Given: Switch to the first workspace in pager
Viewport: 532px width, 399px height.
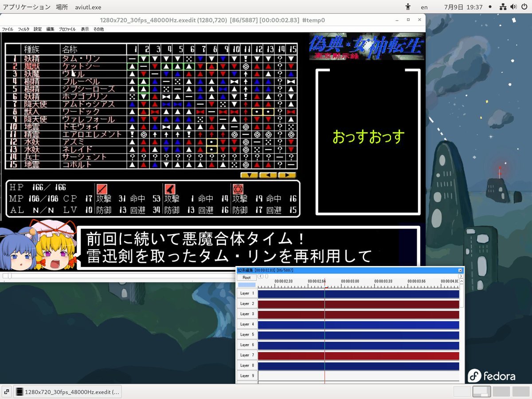Looking at the screenshot, I should 462,391.
